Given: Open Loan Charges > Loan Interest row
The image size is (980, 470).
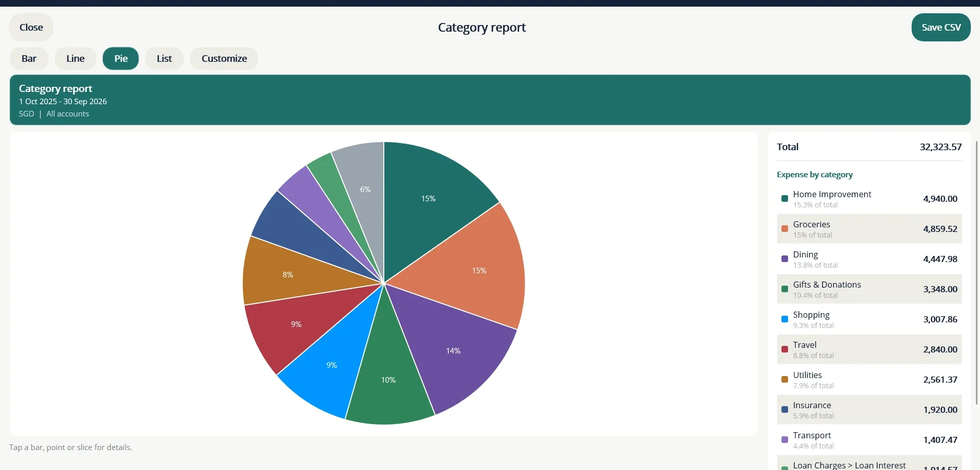Looking at the screenshot, I should pos(869,463).
